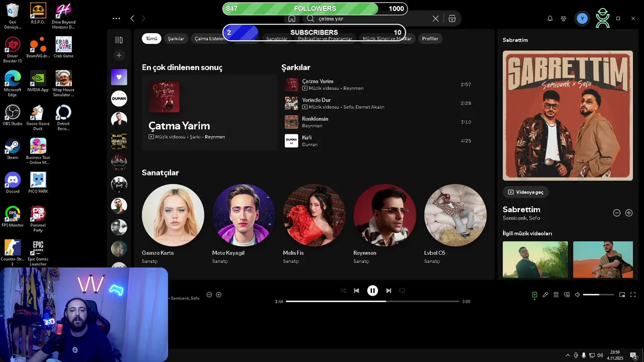Toggle the Your Library sidebar icon

119,40
